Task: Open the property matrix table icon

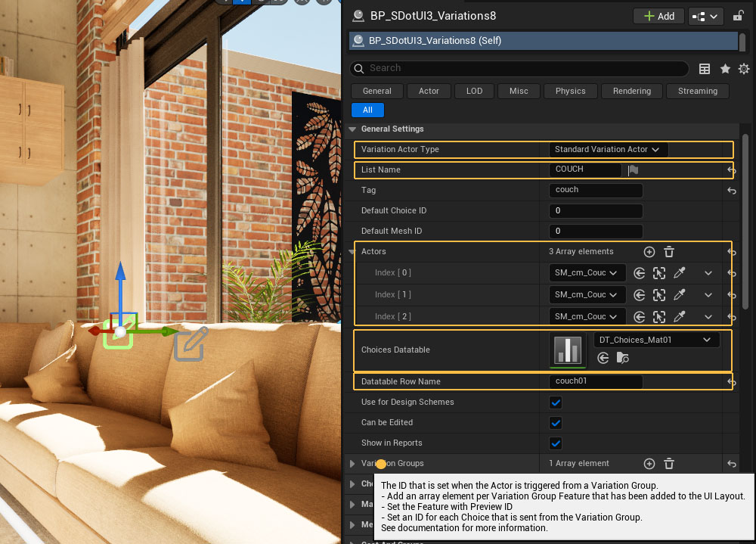Action: pyautogui.click(x=705, y=69)
